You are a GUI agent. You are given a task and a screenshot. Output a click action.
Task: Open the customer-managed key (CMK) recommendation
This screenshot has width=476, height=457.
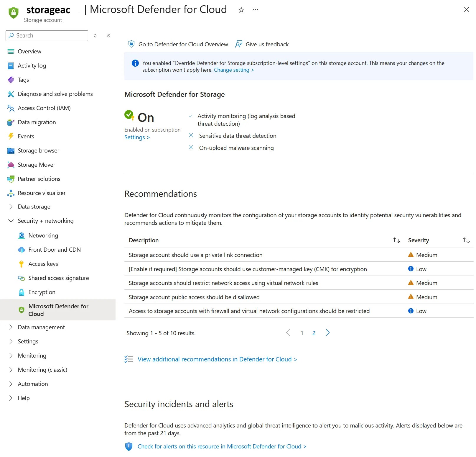tap(248, 269)
